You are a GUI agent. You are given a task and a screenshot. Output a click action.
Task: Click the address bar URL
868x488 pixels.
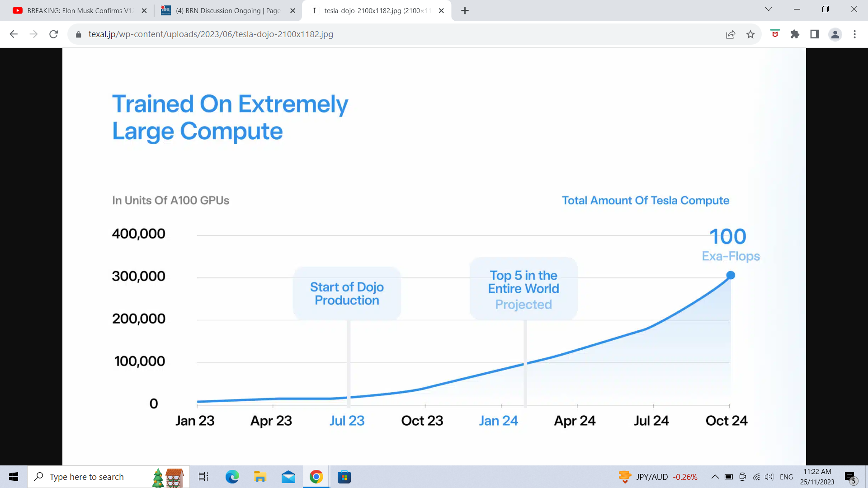pos(211,34)
